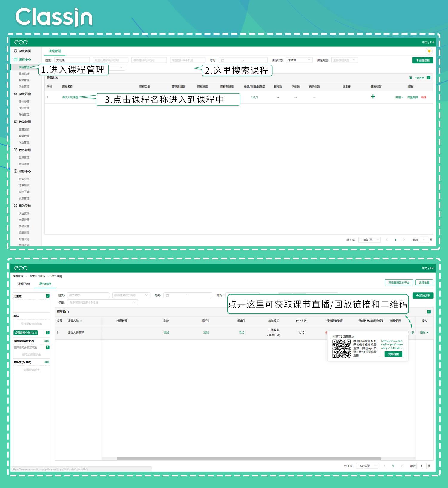Click the 课程中心 calendar icon in sidebar

(16, 59)
